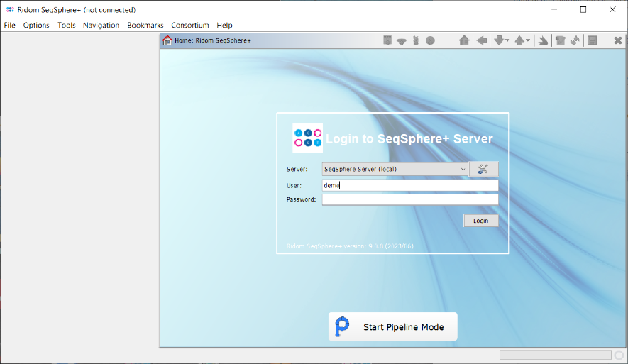
Task: Click the toolbar icon right of up arrow dropdown
Action: click(x=543, y=40)
